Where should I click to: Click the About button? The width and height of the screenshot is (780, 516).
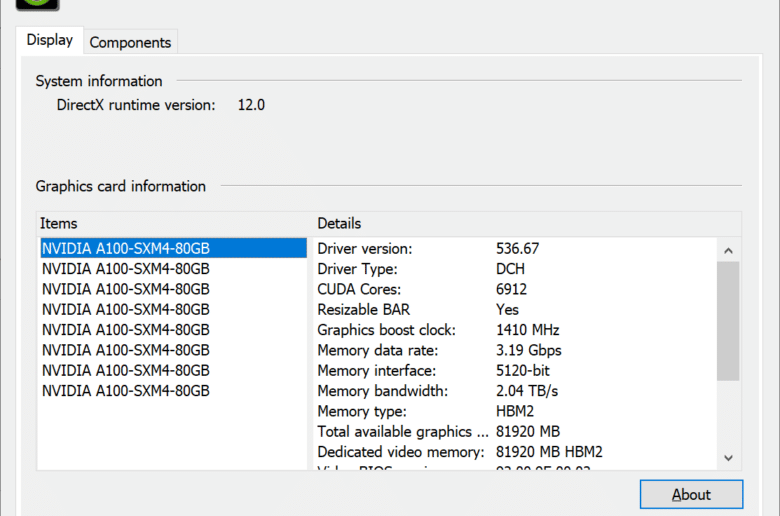point(691,494)
